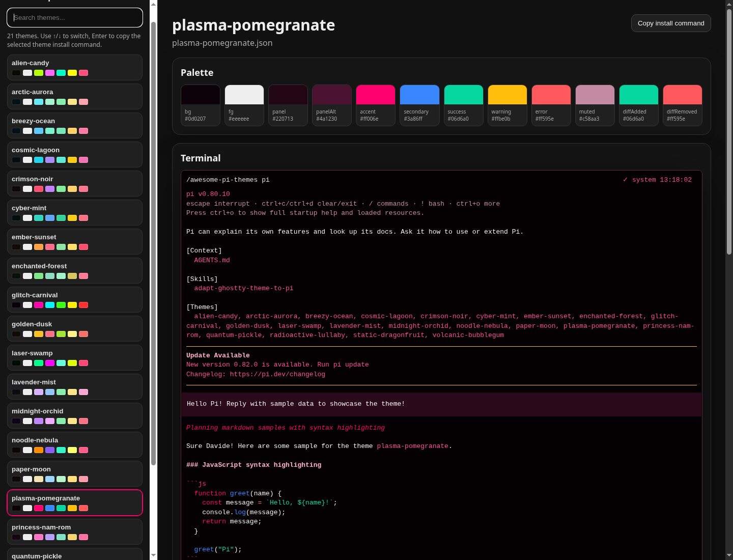Click the success palette swatch

[x=464, y=105]
